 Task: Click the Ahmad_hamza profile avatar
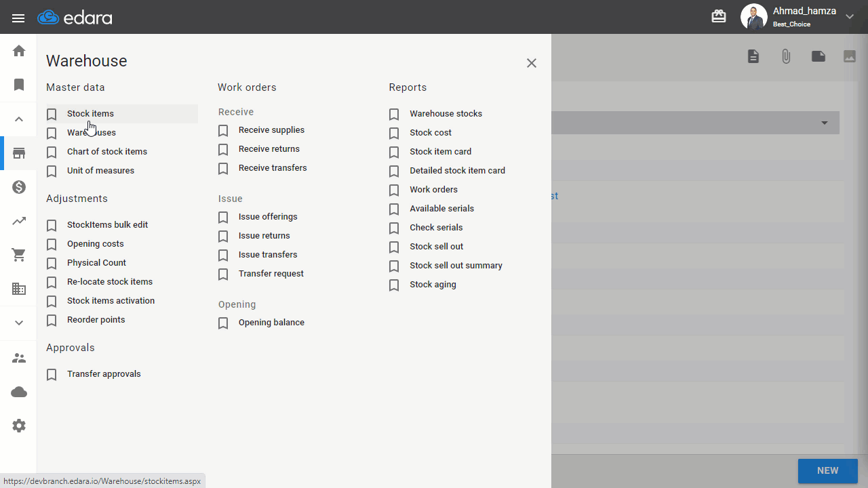(x=754, y=17)
